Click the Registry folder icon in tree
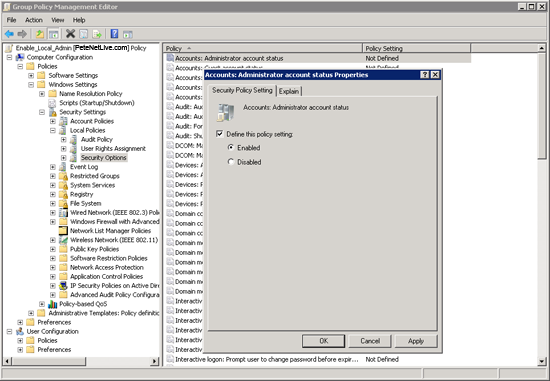 pos(63,194)
